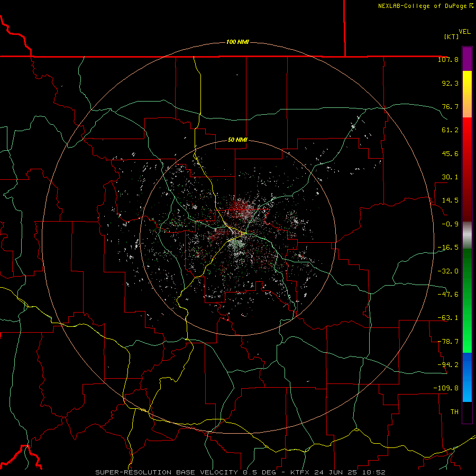Click the VEL legend title
Screen dimensions: 476x476
point(464,32)
